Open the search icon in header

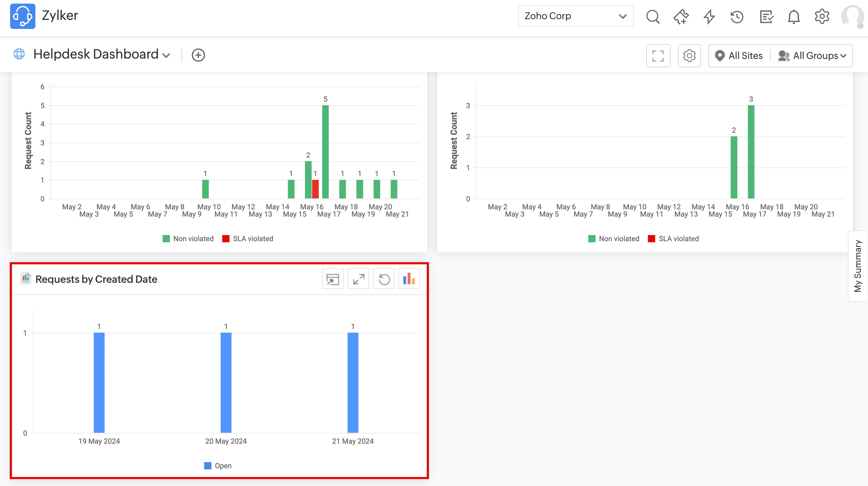pyautogui.click(x=653, y=17)
